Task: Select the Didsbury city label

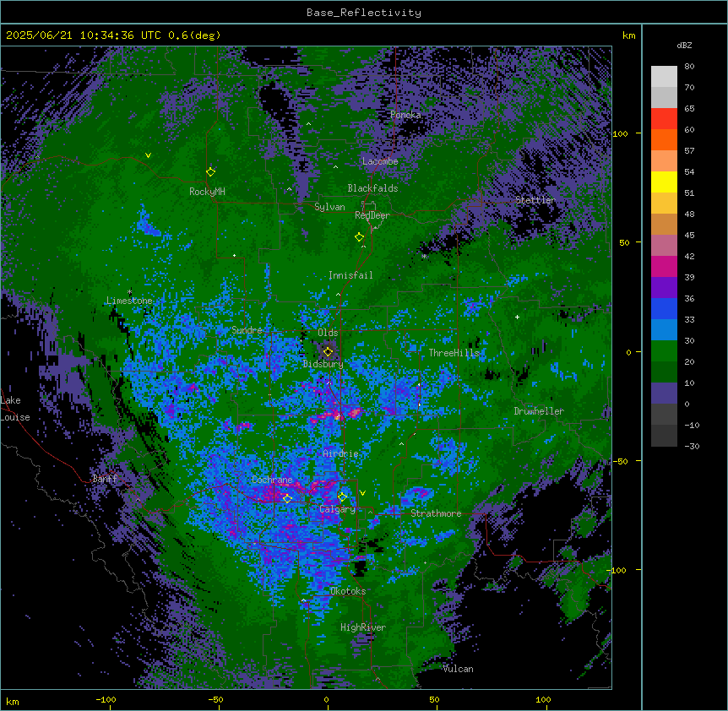Action: point(323,364)
